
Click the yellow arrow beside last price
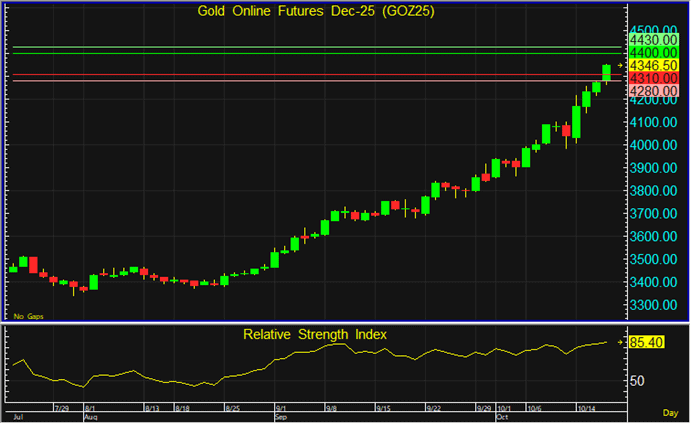click(x=621, y=65)
